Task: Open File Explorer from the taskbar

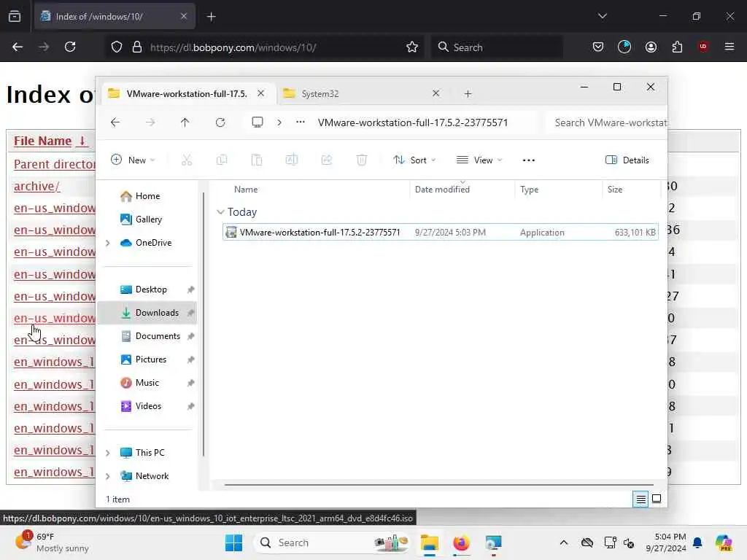Action: point(429,542)
